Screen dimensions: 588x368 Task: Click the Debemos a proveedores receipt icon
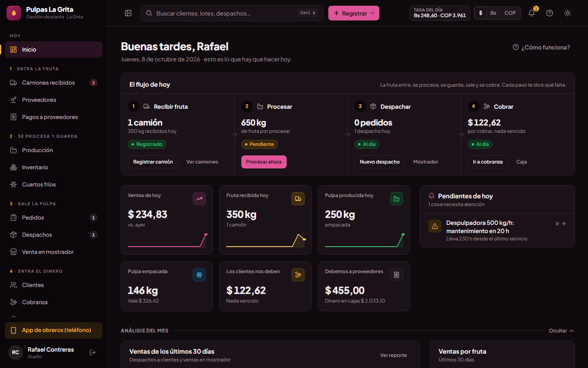396,275
